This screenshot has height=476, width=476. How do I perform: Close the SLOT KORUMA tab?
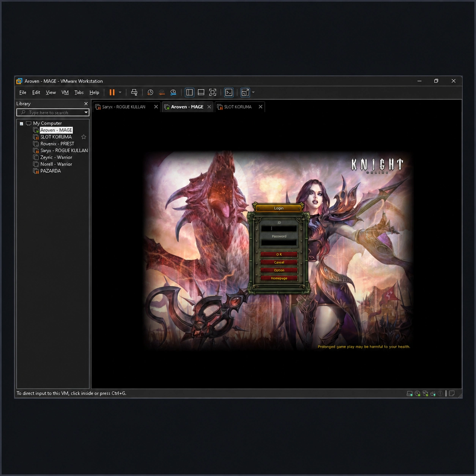(x=260, y=107)
